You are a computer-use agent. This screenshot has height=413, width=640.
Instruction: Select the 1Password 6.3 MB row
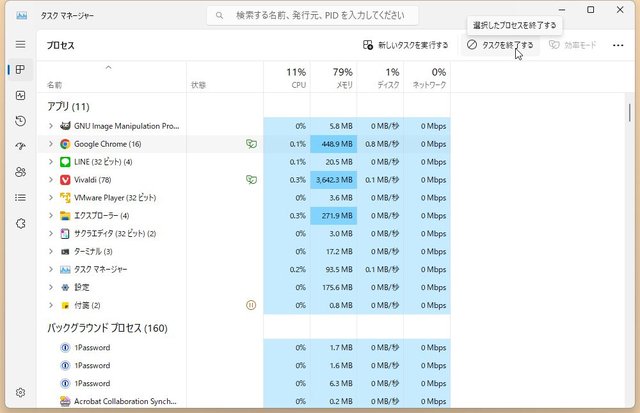tap(244, 383)
